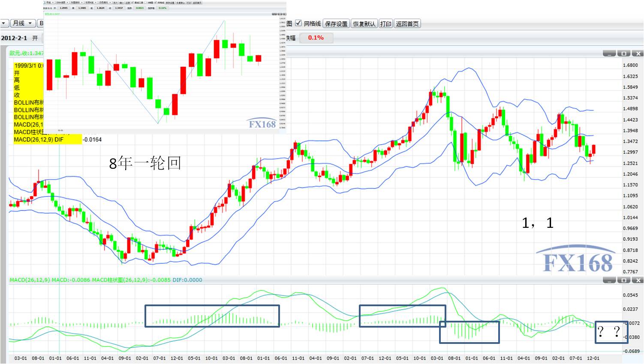Click the large 恢复默认 button

[x=364, y=24]
